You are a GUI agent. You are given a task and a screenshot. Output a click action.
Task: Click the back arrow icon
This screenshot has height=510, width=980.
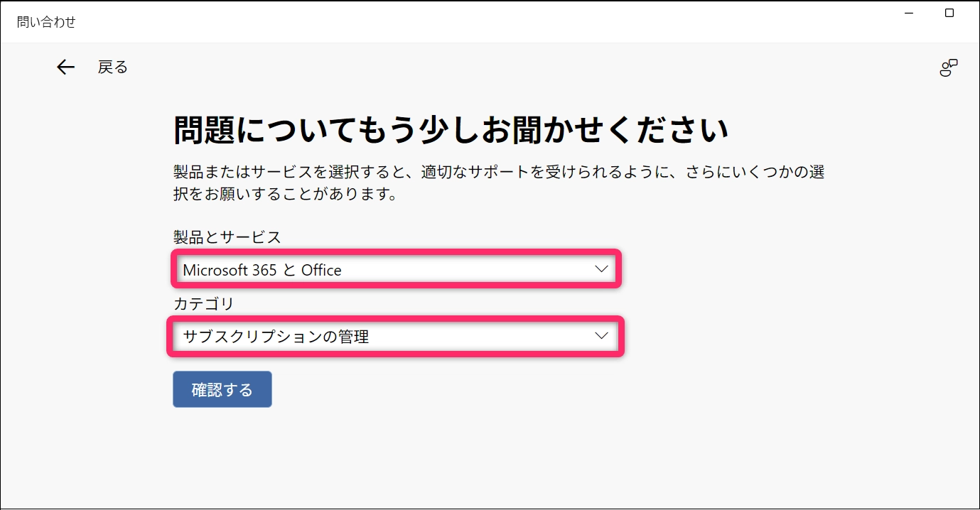(65, 67)
